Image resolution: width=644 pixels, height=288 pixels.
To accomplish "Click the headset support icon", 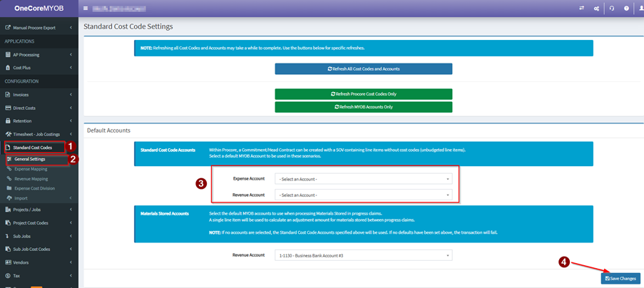I will point(611,9).
